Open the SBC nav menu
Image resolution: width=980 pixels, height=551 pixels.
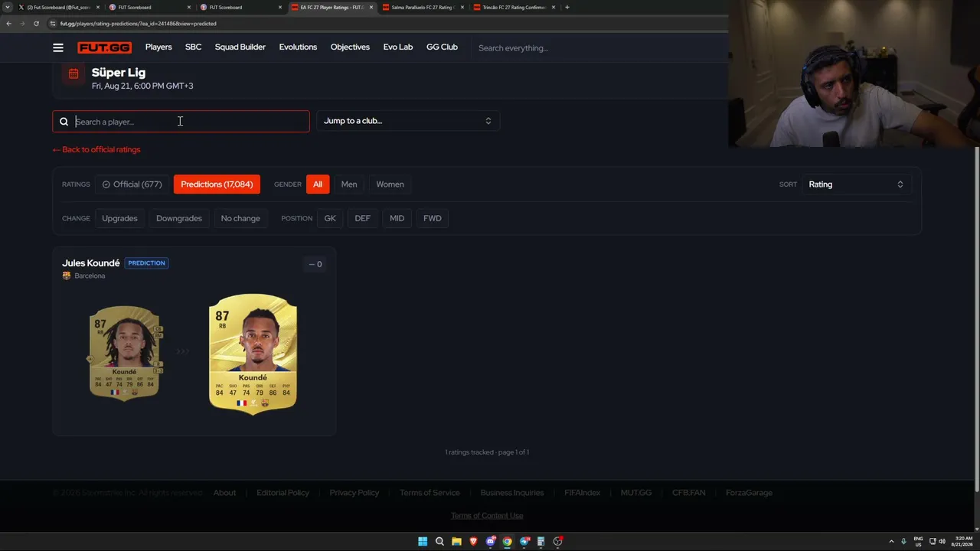tap(193, 47)
